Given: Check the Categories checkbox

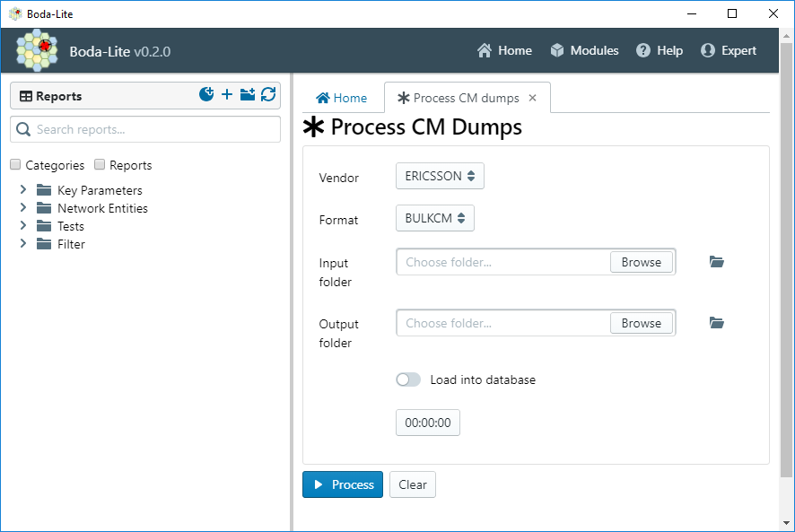Looking at the screenshot, I should coord(15,164).
